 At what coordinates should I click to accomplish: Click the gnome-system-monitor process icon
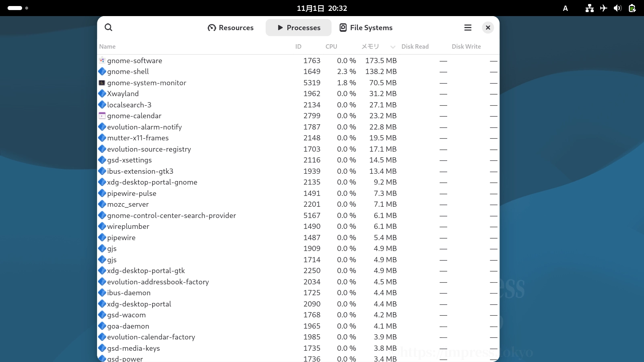pyautogui.click(x=102, y=82)
